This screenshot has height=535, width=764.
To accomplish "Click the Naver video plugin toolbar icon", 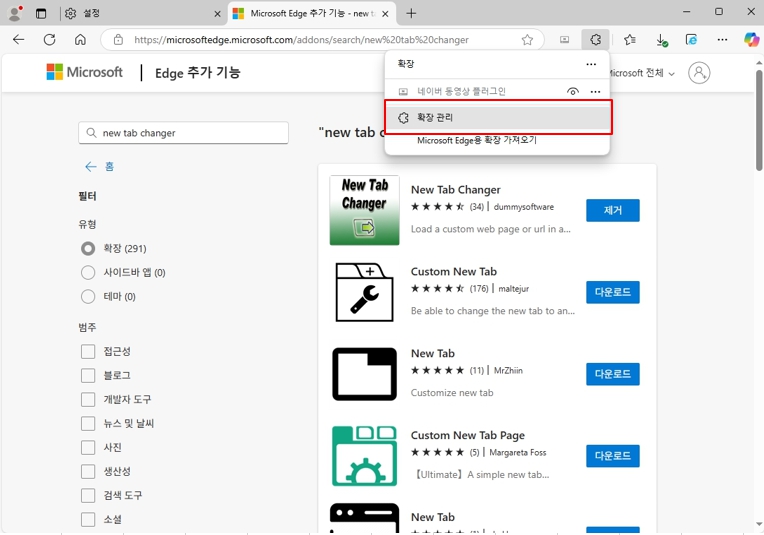I will 564,39.
